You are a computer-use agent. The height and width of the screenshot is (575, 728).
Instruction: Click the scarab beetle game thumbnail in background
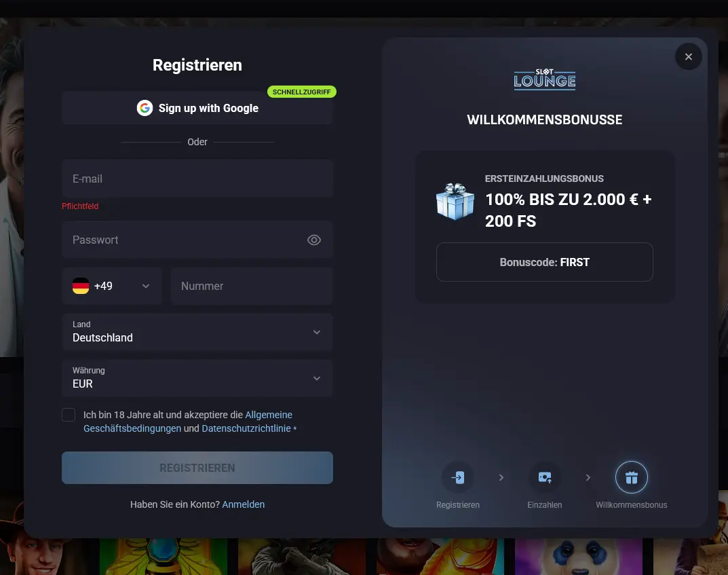[164, 557]
